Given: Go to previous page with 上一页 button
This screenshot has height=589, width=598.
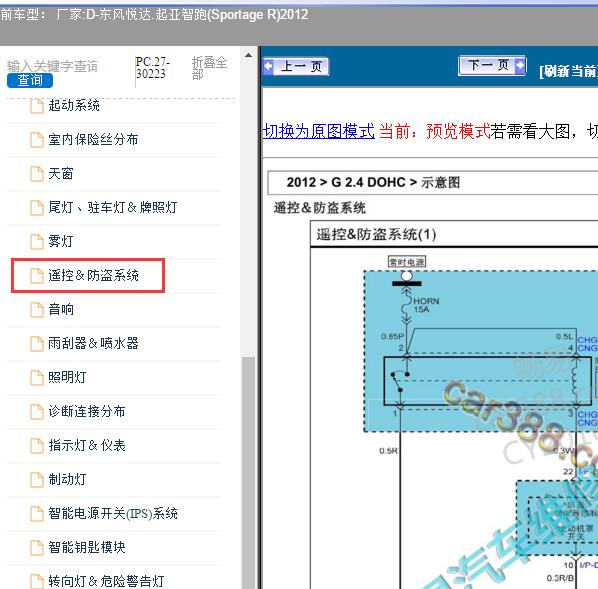Looking at the screenshot, I should point(296,66).
